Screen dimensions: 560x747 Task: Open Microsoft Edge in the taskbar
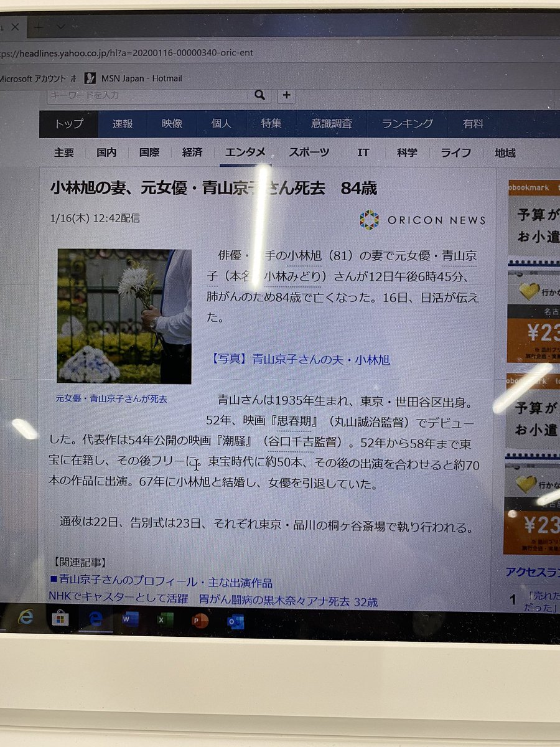96,619
